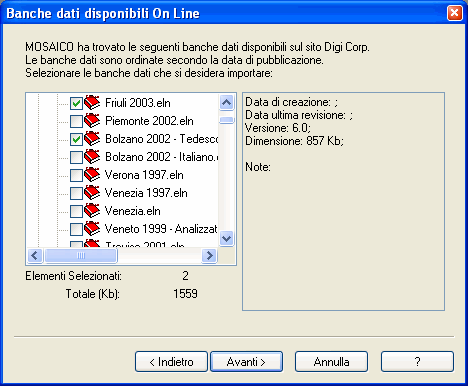Select the Venezia.eln list entry
The image size is (468, 386).
133,211
